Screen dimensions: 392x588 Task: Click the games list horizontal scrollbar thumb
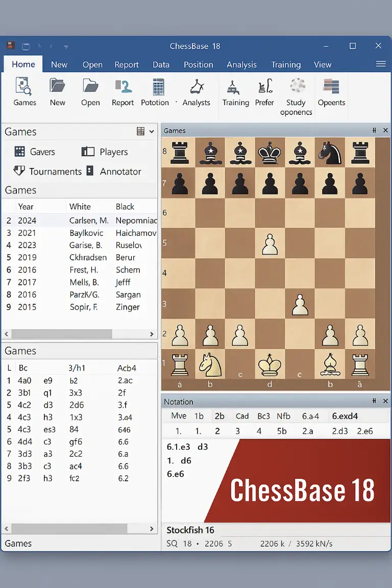coord(62,334)
